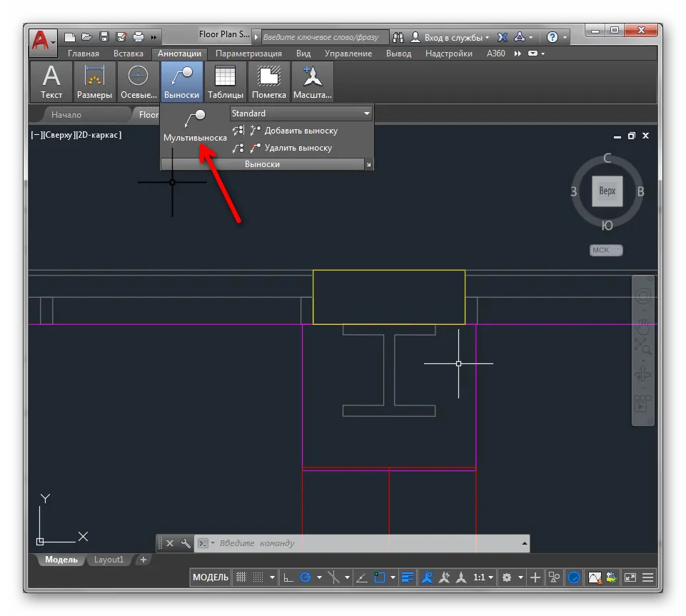This screenshot has height=616, width=686.
Task: Toggle lineweight display in the status bar
Action: 408,577
